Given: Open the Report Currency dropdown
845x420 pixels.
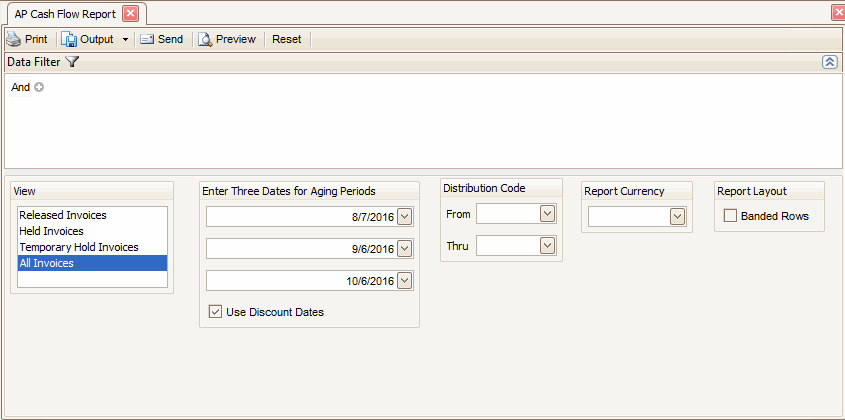Looking at the screenshot, I should pyautogui.click(x=677, y=216).
